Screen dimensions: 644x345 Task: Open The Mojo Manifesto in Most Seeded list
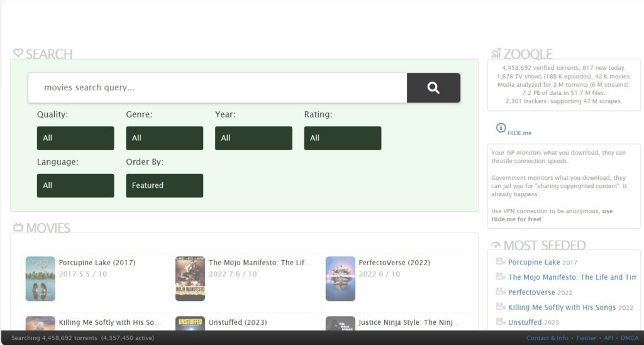coord(572,277)
